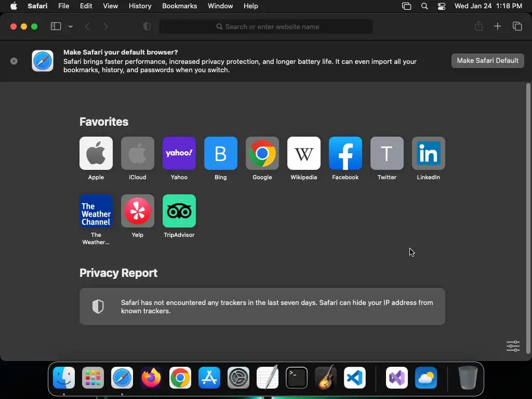Image resolution: width=532 pixels, height=399 pixels.
Task: Open the View menu
Action: pos(110,6)
